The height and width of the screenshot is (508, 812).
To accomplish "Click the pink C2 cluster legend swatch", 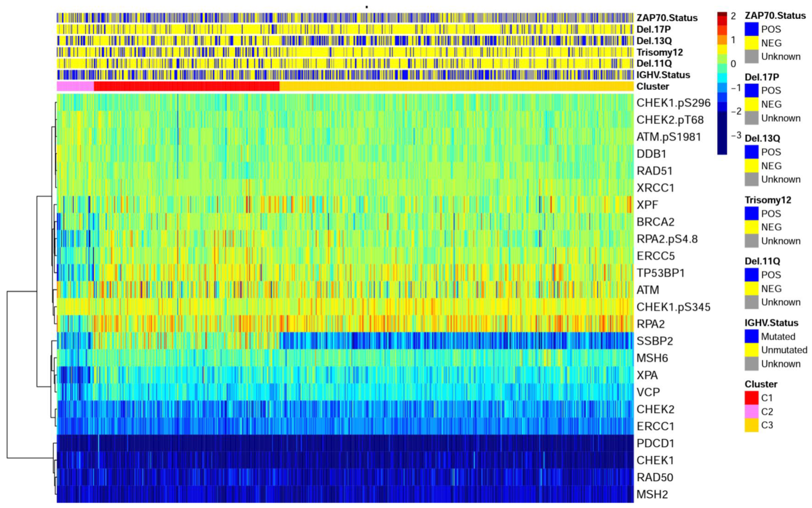I will tap(751, 411).
